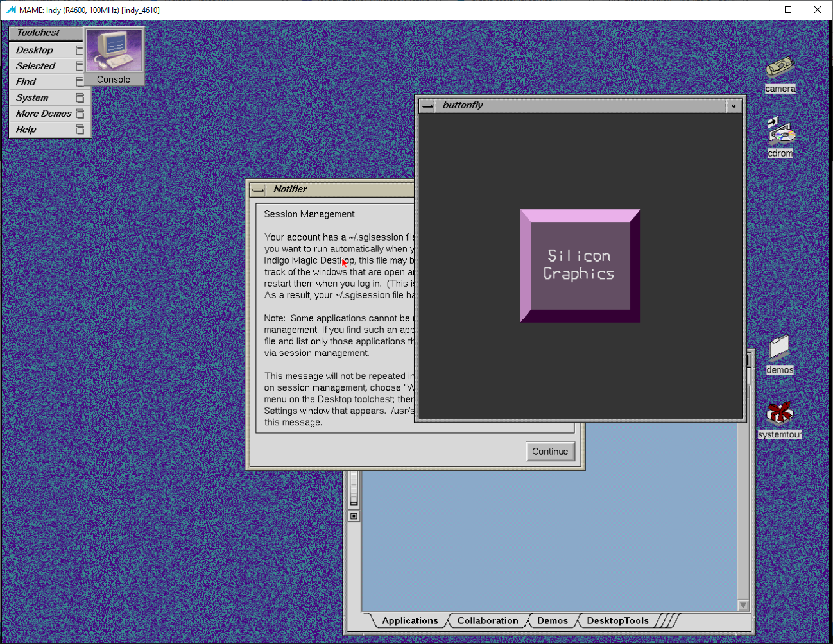Open the camera desktop icon
This screenshot has height=644, width=833.
tap(780, 69)
